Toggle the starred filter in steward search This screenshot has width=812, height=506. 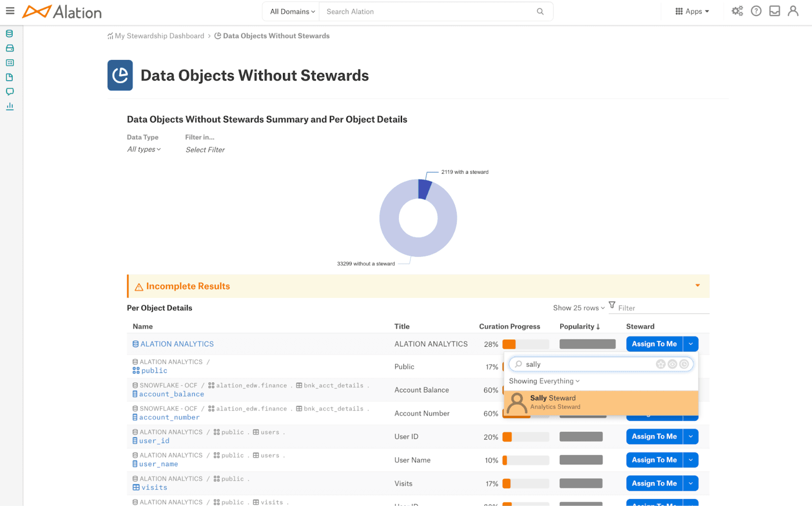(660, 364)
